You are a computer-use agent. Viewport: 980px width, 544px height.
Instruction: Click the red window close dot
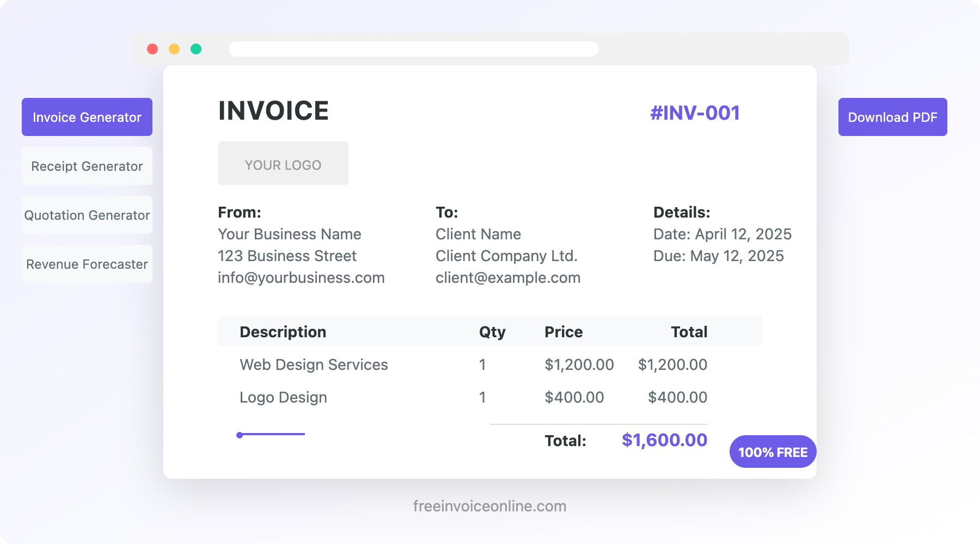pos(152,49)
